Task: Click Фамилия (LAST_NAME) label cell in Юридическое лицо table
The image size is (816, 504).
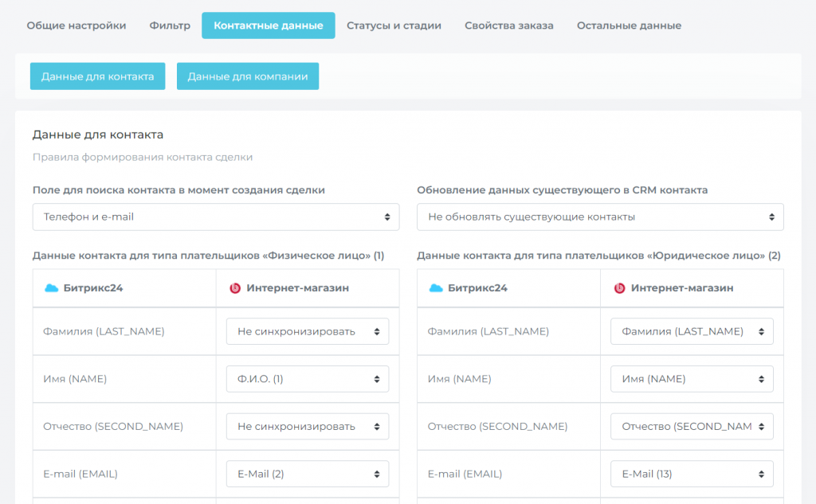Action: coord(509,331)
